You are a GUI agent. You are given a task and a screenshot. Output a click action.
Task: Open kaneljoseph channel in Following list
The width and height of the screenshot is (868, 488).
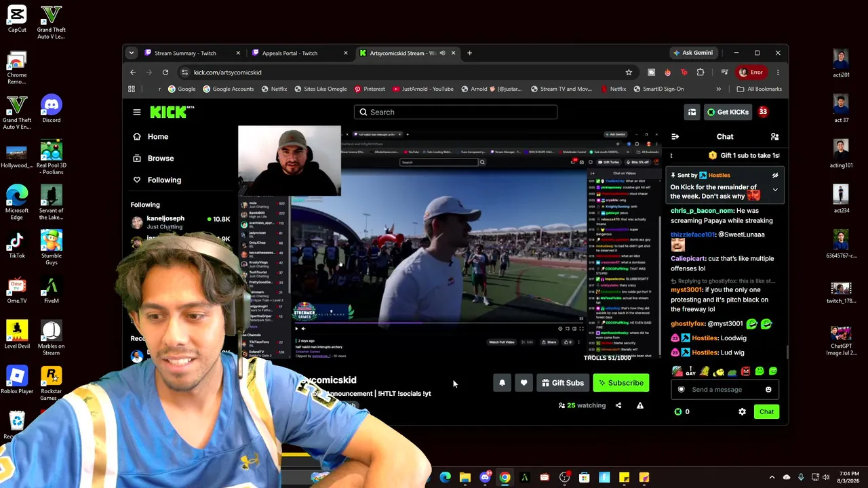(180, 222)
